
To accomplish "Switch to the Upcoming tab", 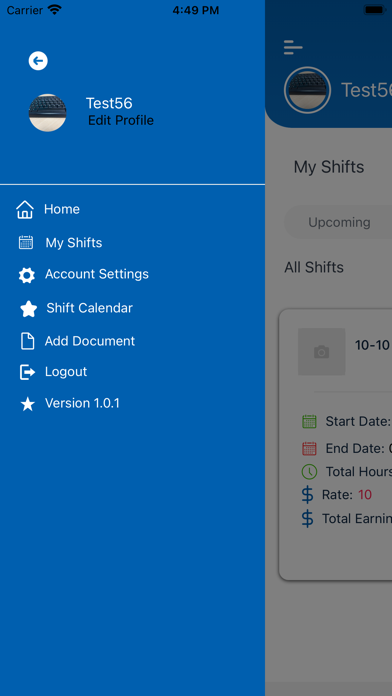I will point(339,222).
